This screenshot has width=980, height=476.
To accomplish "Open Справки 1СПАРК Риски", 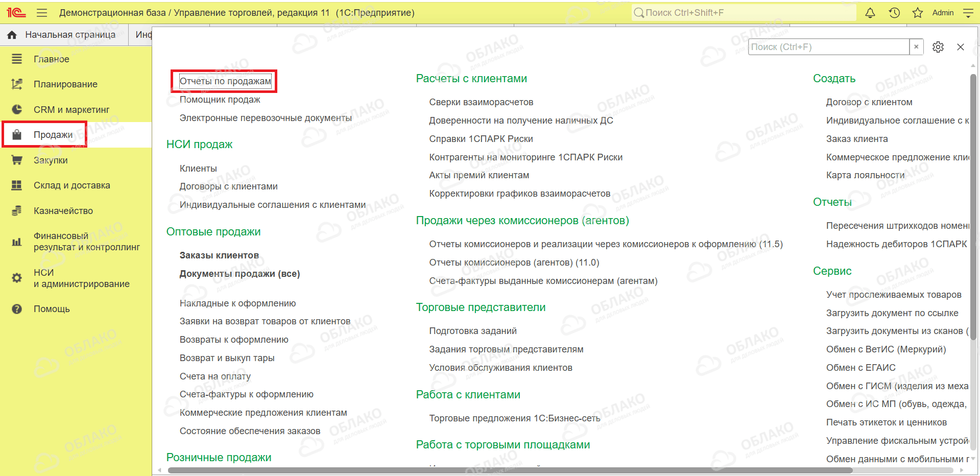I will (x=481, y=139).
